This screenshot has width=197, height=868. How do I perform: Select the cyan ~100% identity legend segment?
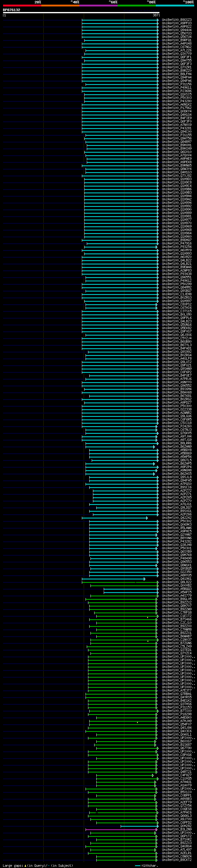click(x=175, y=6)
